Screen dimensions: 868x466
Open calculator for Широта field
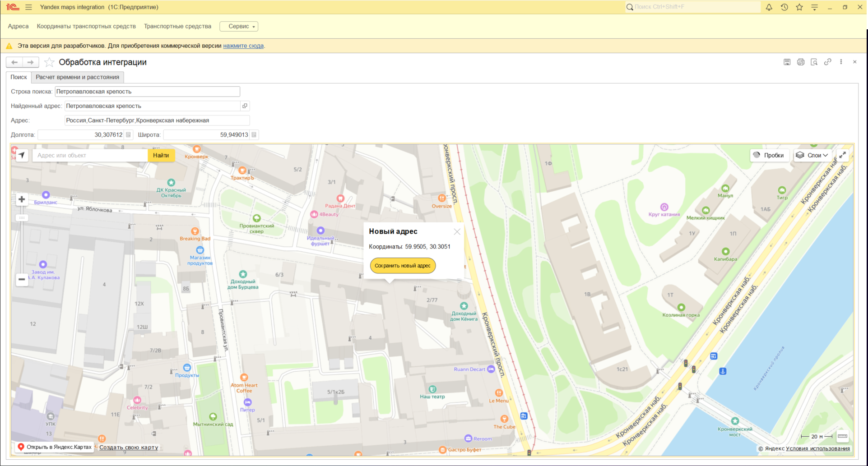click(254, 135)
